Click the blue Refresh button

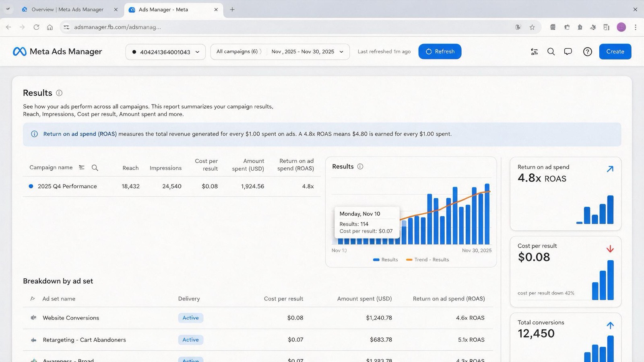[440, 51]
